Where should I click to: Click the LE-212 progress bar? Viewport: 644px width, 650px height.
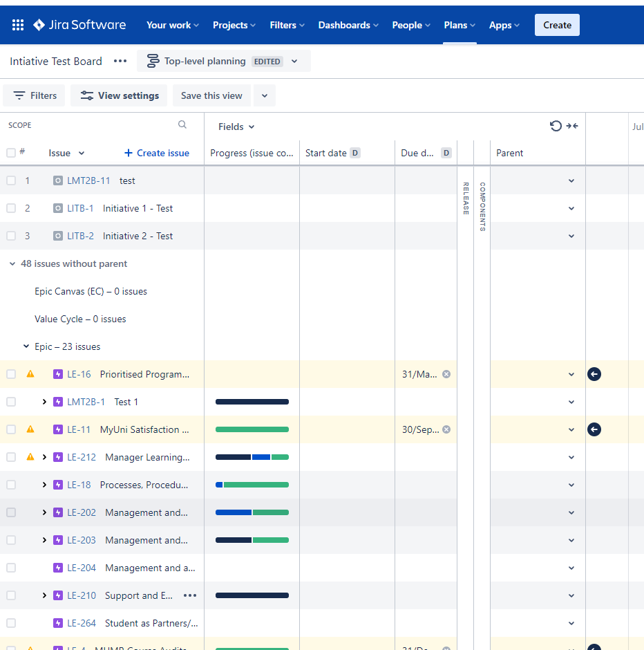[252, 457]
